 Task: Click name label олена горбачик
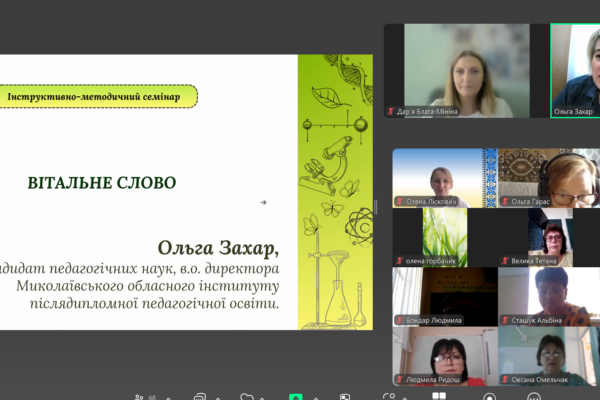pos(430,261)
